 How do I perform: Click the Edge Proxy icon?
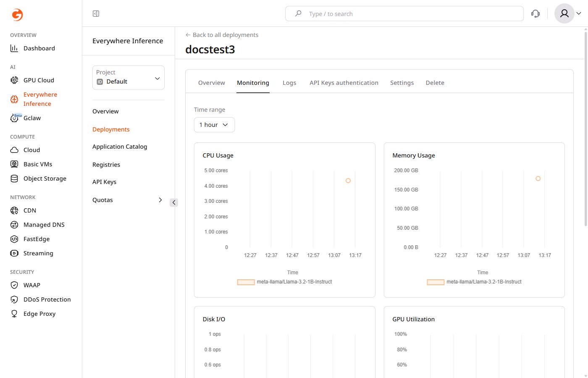click(x=14, y=314)
